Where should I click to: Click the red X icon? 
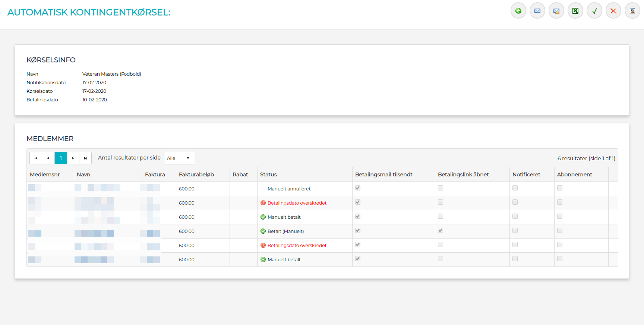coord(613,11)
